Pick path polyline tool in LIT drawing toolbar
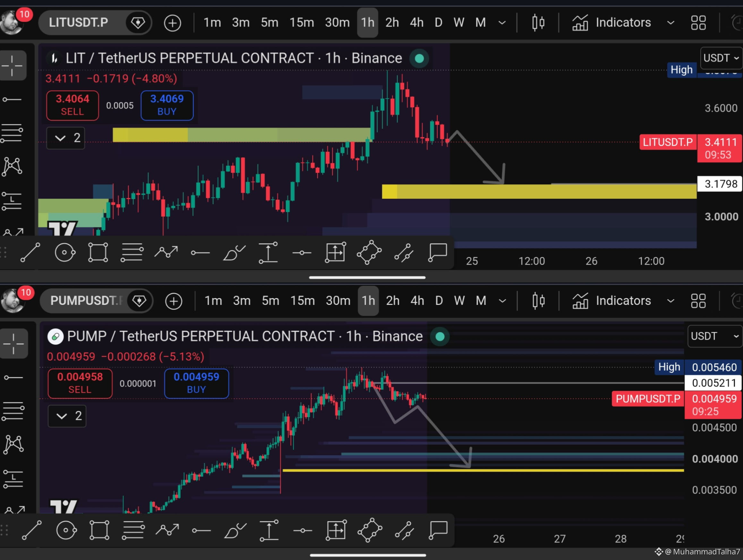The height and width of the screenshot is (560, 743). pos(166,253)
